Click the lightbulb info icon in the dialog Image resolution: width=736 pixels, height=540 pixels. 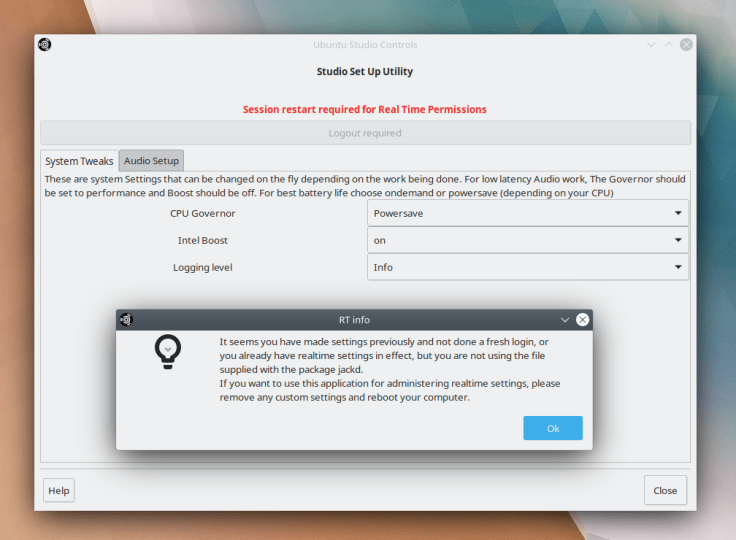(x=167, y=351)
